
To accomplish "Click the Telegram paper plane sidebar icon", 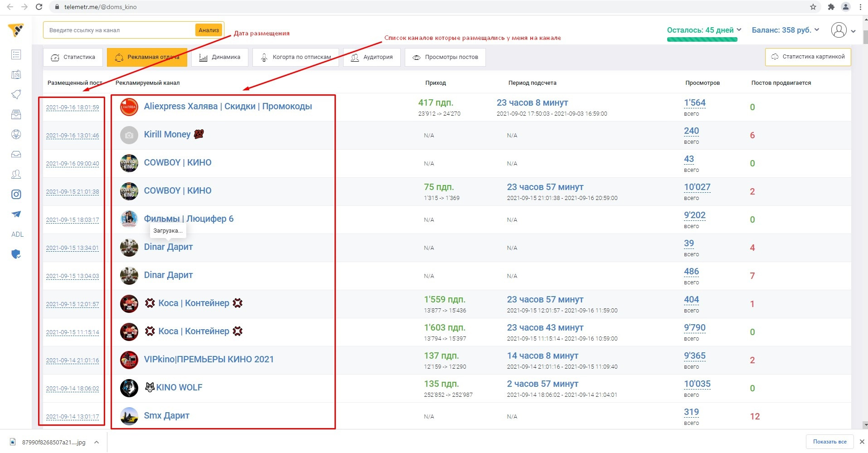I will 16,214.
